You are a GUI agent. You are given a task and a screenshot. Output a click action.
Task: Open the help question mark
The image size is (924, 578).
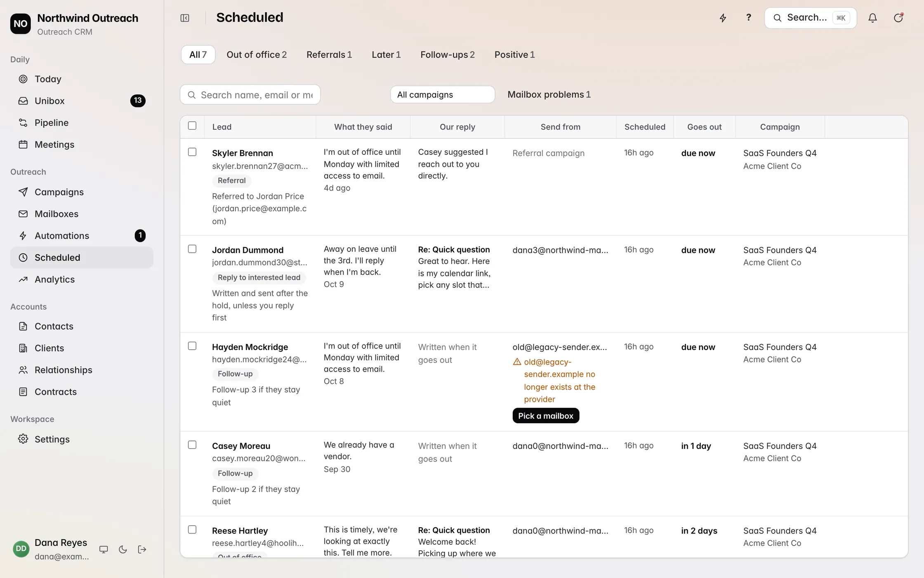(748, 18)
